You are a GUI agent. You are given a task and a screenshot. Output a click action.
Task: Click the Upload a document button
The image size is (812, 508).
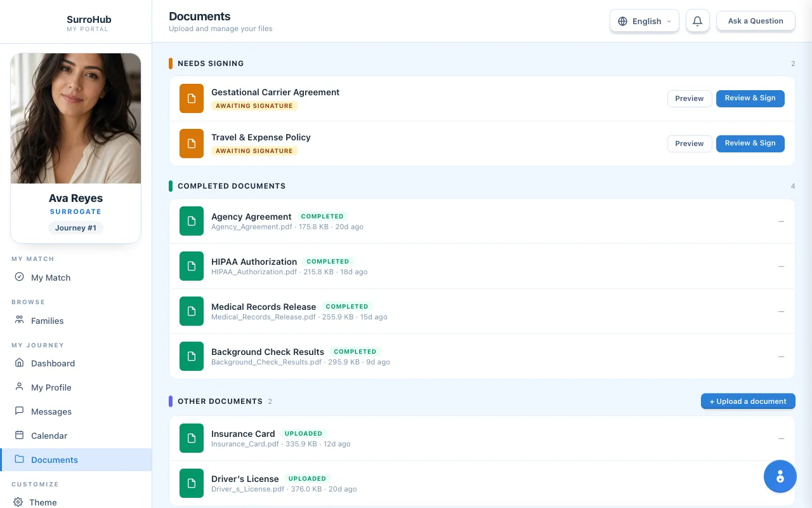click(x=748, y=401)
